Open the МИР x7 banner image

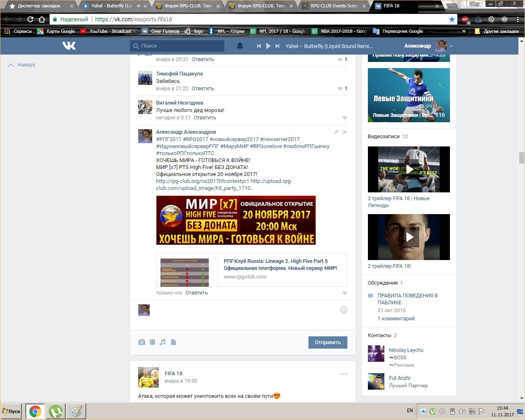tap(236, 220)
